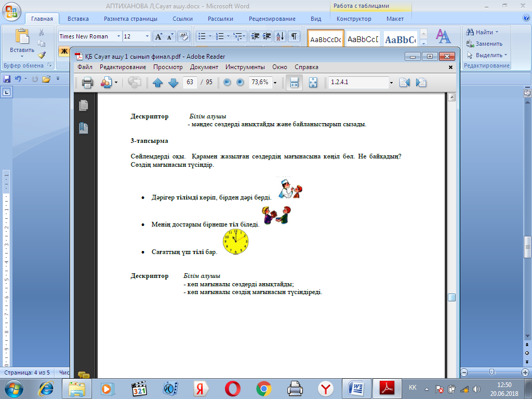Screen dimensions: 532x399
Task: Print the PDF in Adobe Reader
Action: coord(87,83)
